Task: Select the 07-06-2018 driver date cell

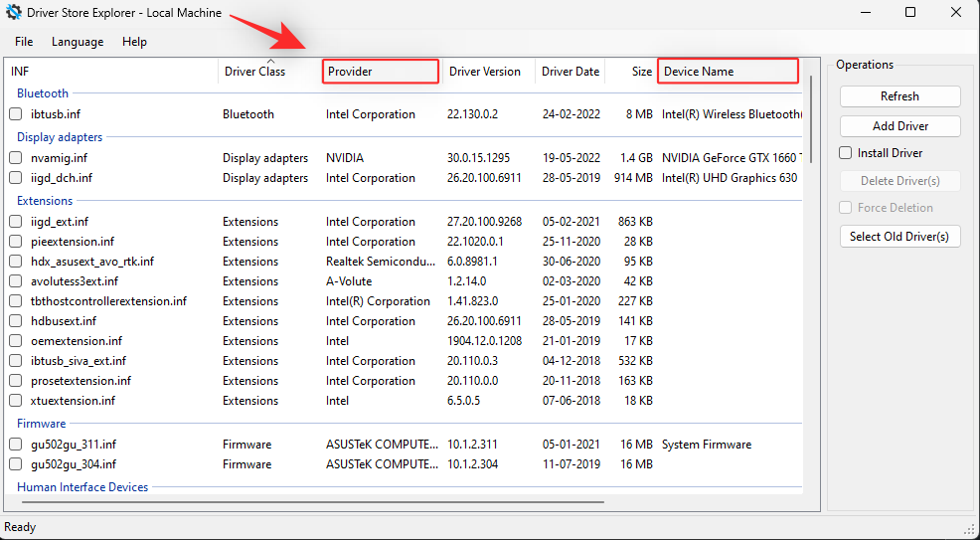Action: 572,401
